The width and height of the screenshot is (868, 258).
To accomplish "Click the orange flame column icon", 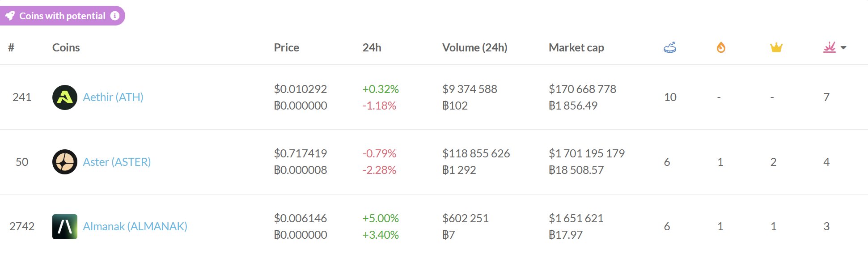I will coord(721,47).
